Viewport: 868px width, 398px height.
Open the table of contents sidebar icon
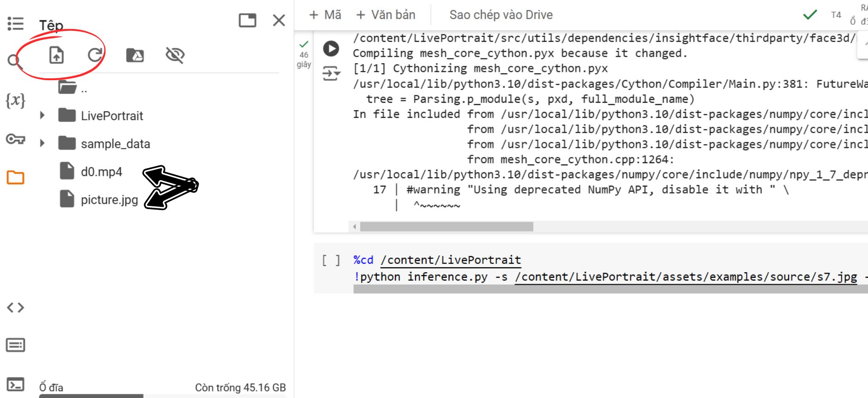pyautogui.click(x=15, y=23)
